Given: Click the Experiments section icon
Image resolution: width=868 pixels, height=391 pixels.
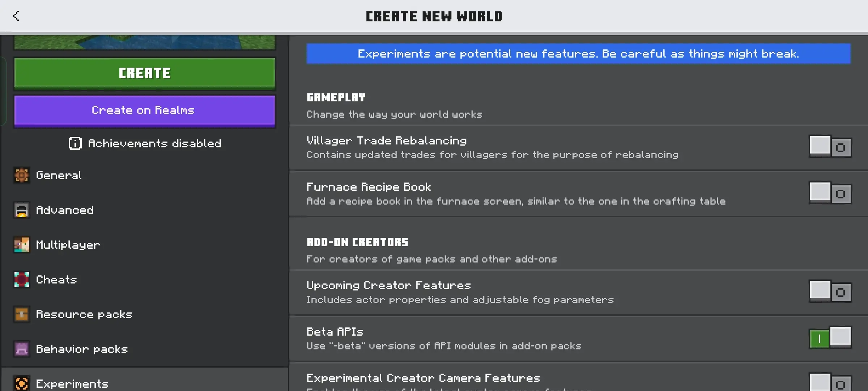Looking at the screenshot, I should pos(22,383).
